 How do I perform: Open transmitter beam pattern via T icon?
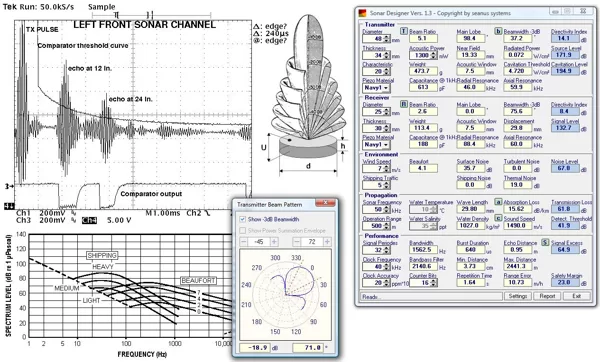[x=404, y=31]
